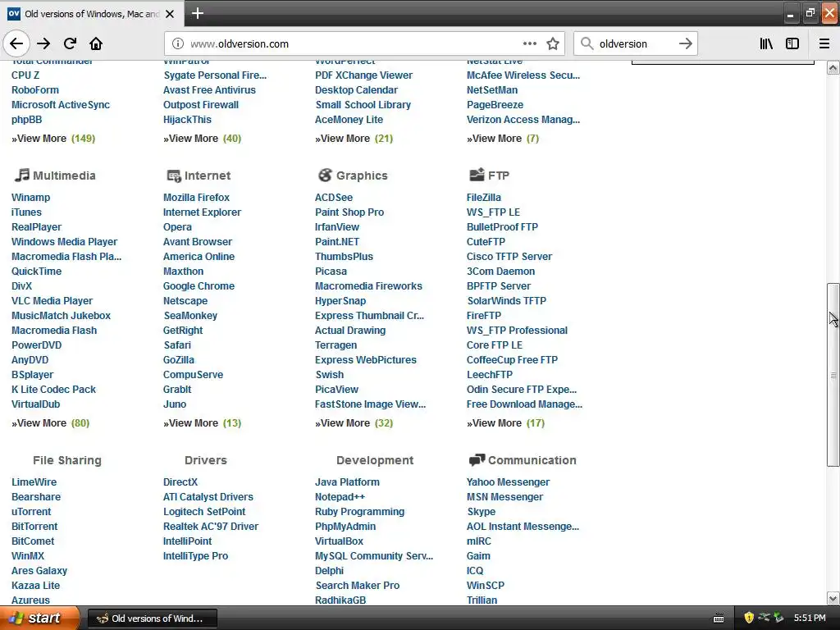The width and height of the screenshot is (840, 630).
Task: Click the Communication speech bubble icon
Action: point(477,459)
